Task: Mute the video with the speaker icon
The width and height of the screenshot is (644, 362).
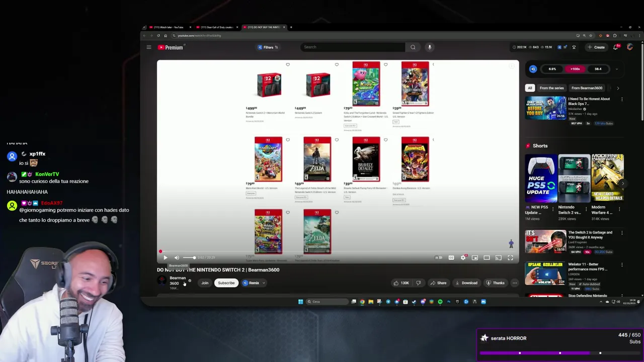Action: tap(177, 257)
